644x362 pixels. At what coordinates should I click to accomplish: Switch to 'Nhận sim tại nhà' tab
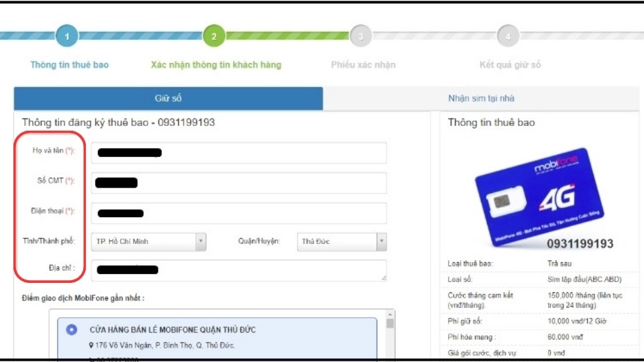pos(481,98)
